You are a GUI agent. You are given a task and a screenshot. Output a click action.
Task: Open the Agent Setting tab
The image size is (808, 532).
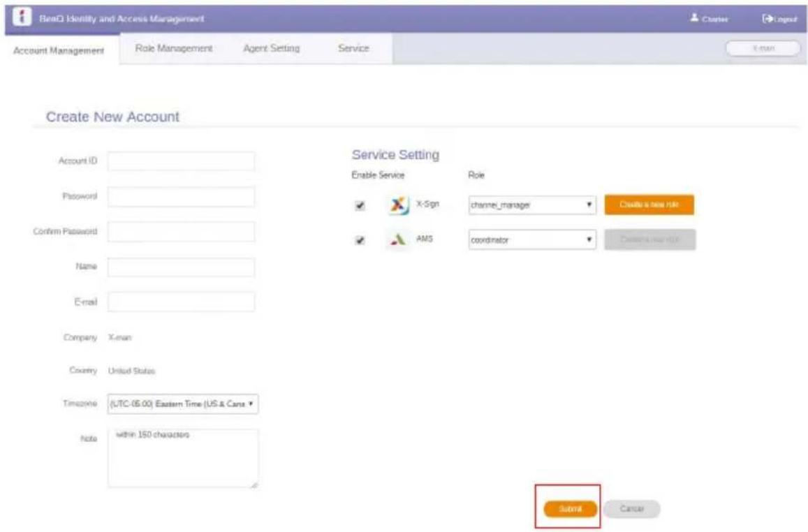pyautogui.click(x=271, y=48)
